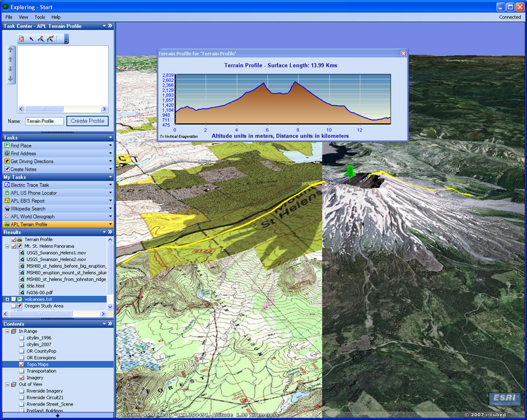Disable the Topo Maps layer checkbox

pos(22,364)
